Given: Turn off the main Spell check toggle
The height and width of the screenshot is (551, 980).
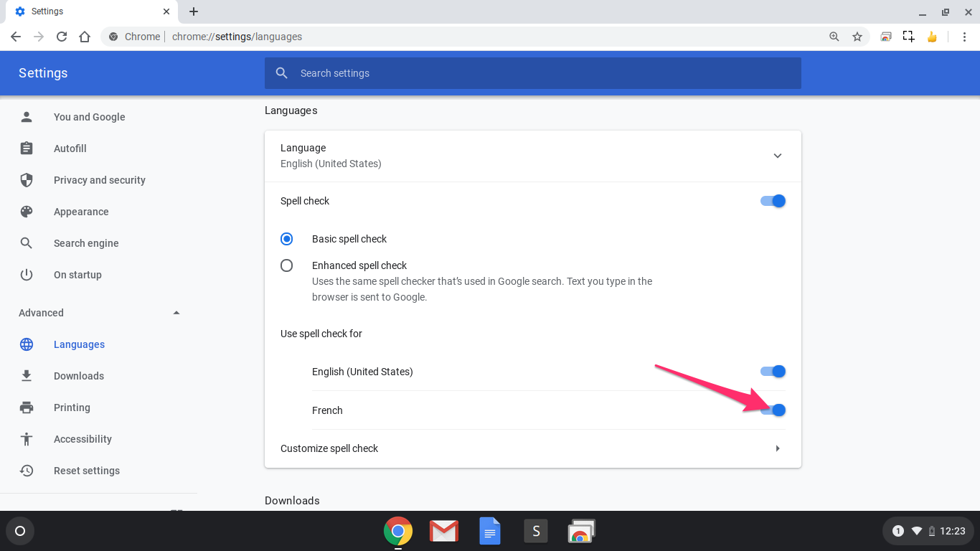Looking at the screenshot, I should (x=773, y=201).
